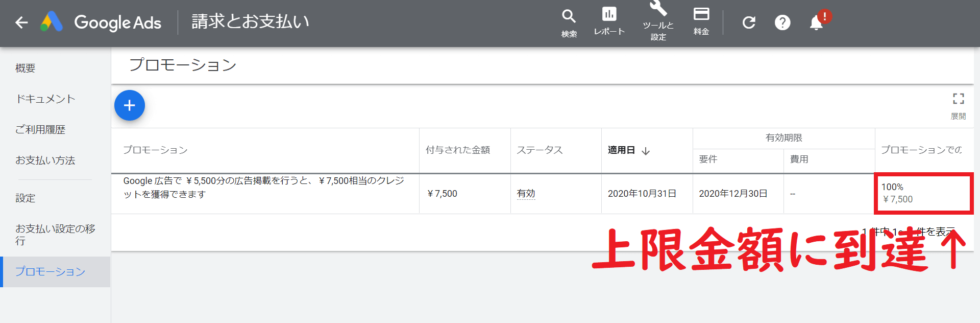980x323 pixels.
Task: Click the 請求とお支払い page title
Action: pyautogui.click(x=250, y=21)
